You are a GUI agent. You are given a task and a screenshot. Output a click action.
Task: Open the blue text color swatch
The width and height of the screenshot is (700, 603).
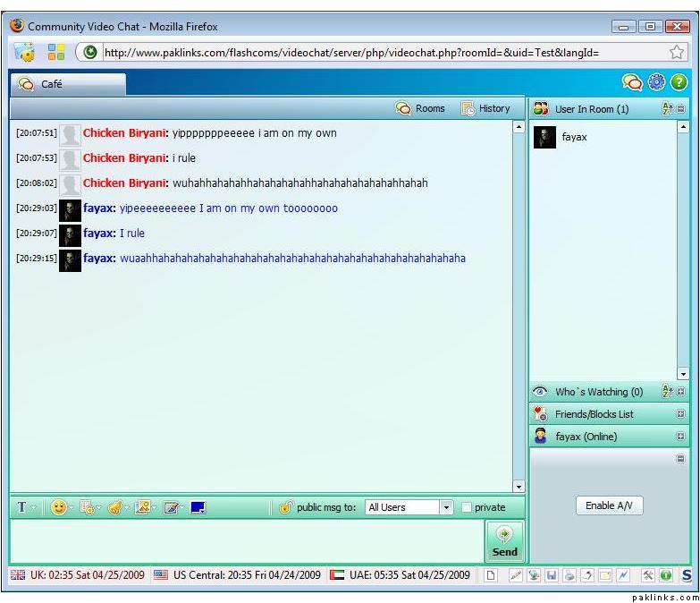tap(198, 507)
